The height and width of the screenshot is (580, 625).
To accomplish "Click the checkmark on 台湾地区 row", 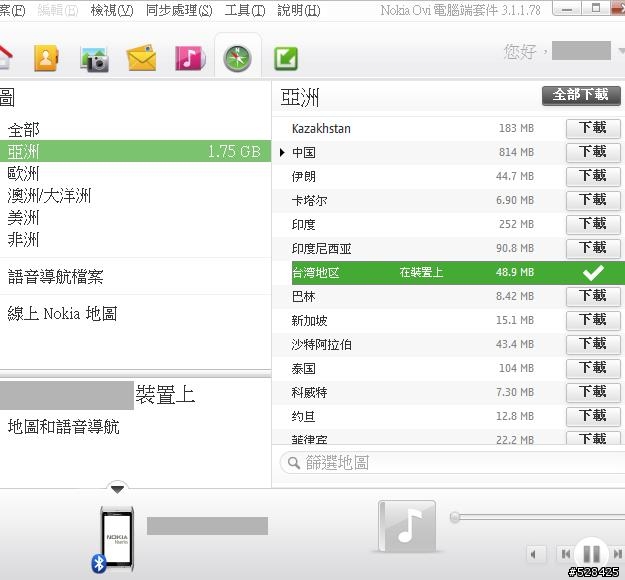I will click(x=593, y=273).
